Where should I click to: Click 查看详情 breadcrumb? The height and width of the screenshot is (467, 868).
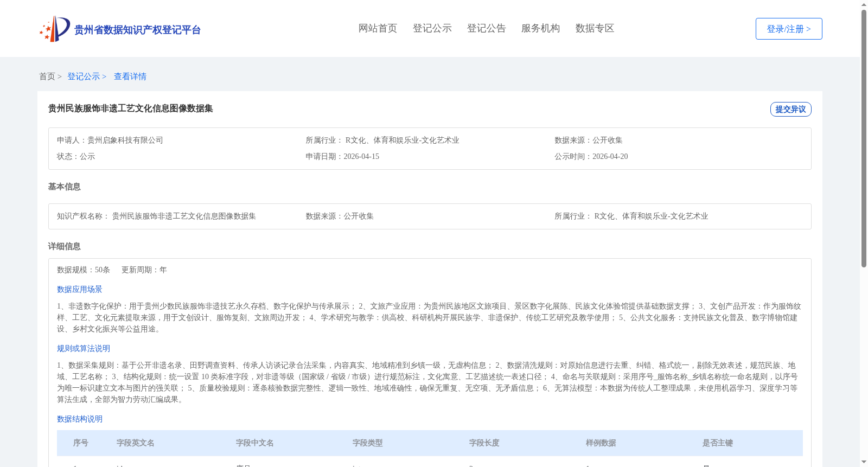click(x=130, y=76)
